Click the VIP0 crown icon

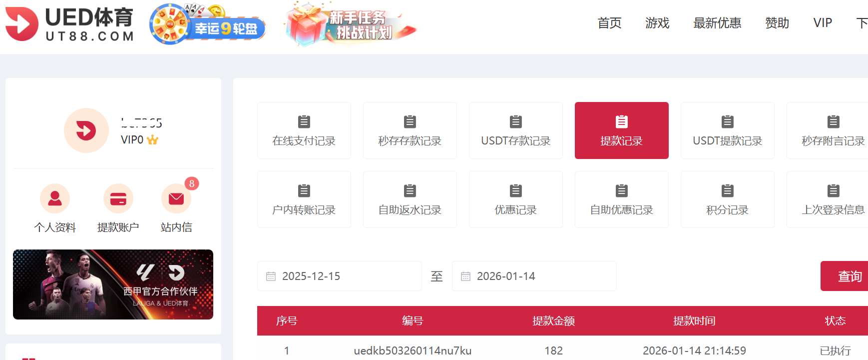pyautogui.click(x=153, y=140)
